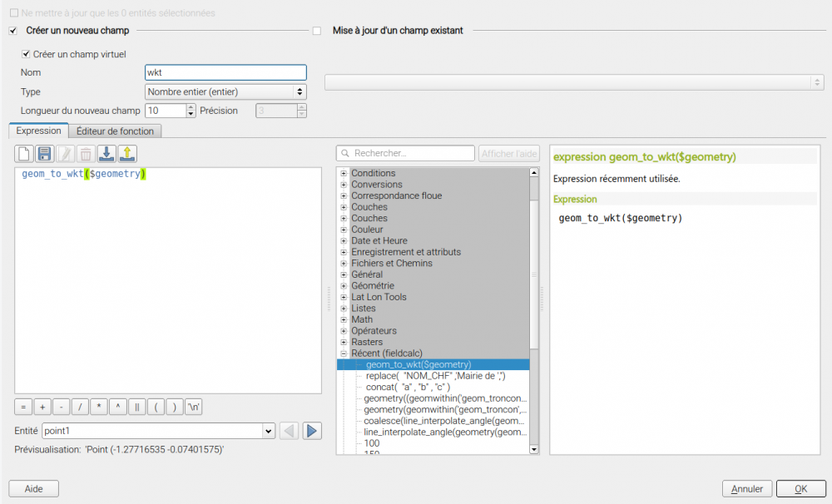Click the import expressions download-arrow icon

106,154
